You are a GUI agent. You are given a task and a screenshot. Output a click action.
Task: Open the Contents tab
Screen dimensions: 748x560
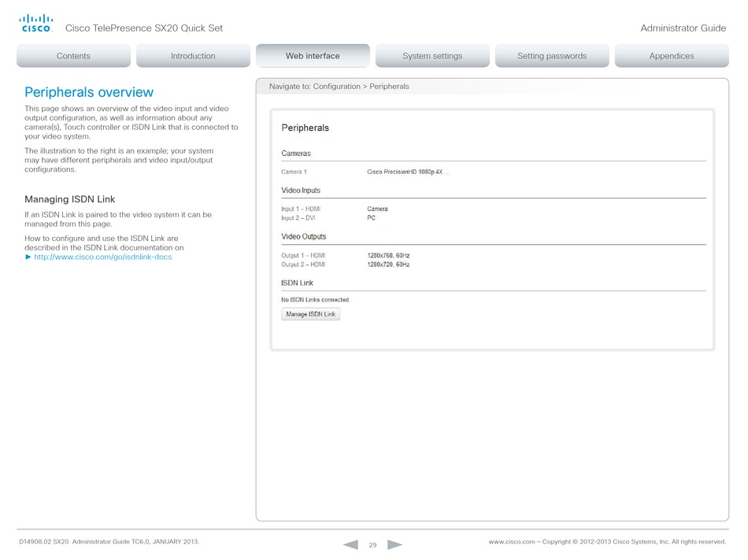pos(73,56)
